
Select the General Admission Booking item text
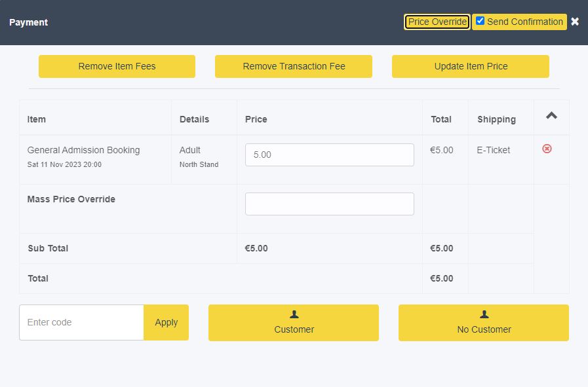[84, 150]
